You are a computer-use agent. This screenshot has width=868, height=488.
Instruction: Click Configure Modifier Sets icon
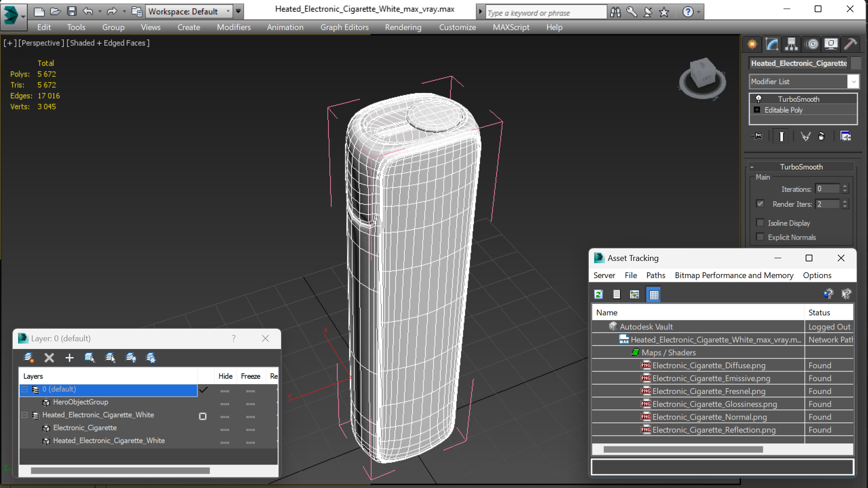pyautogui.click(x=846, y=136)
